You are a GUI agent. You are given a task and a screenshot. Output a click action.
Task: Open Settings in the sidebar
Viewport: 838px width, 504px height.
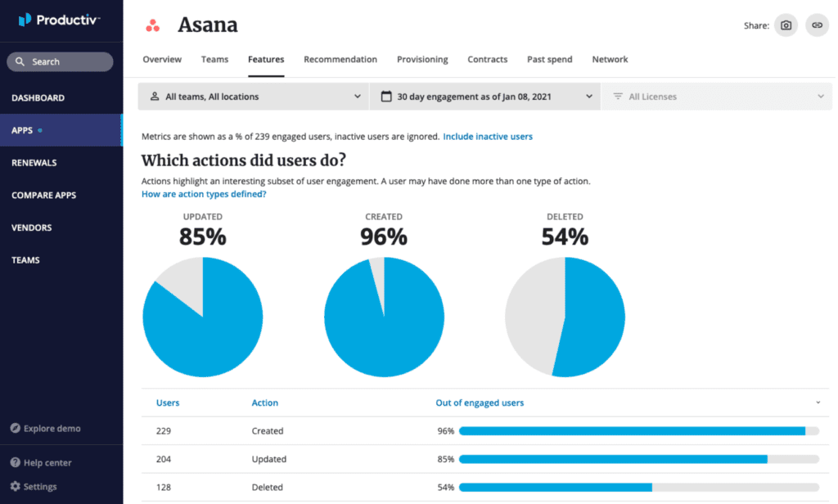40,486
